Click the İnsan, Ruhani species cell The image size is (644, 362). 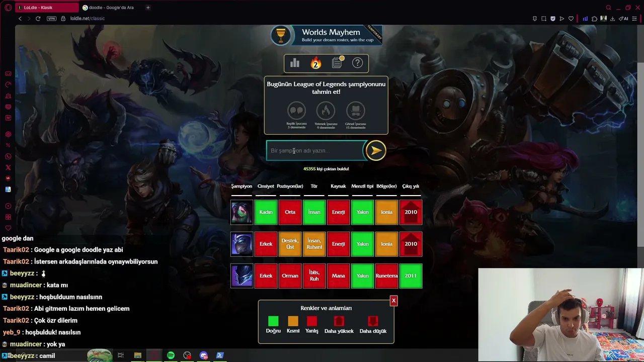click(314, 244)
